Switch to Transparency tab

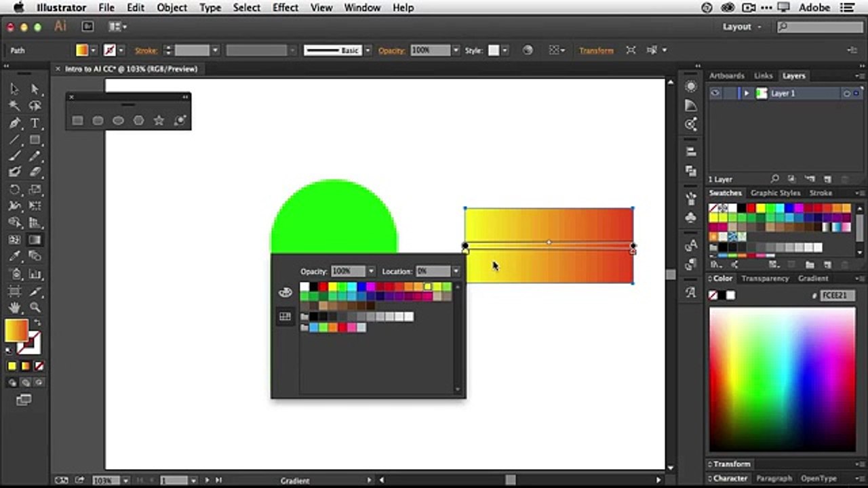click(x=765, y=279)
